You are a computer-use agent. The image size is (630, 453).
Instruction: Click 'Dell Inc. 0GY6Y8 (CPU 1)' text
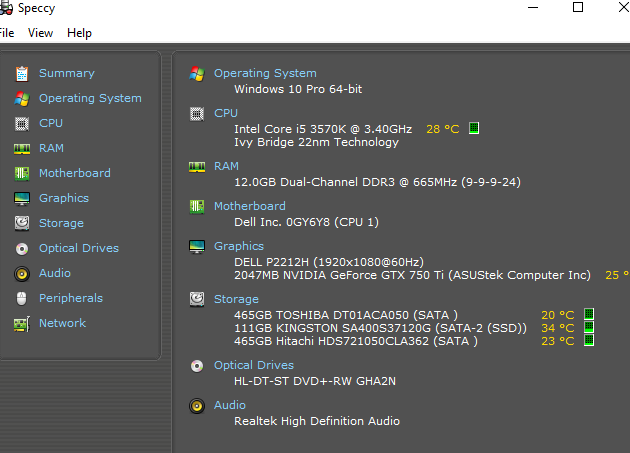(307, 222)
